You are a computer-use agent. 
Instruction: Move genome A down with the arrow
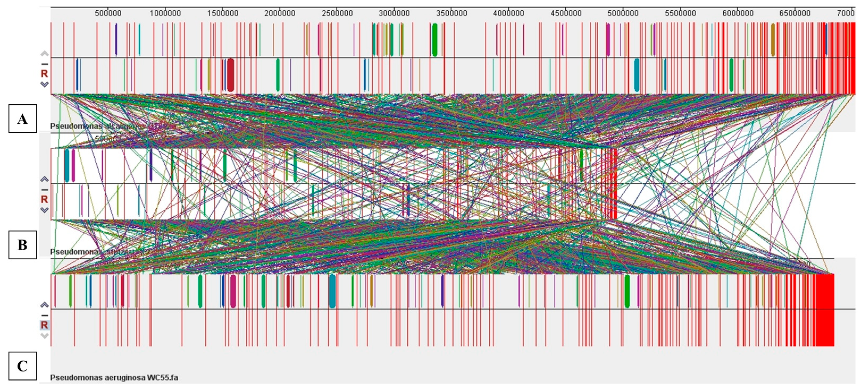[x=45, y=84]
